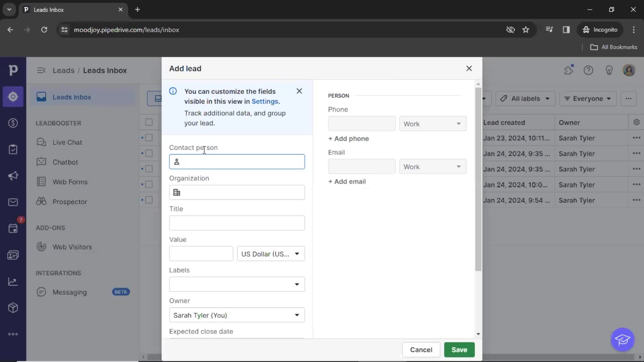The width and height of the screenshot is (644, 362).
Task: Click the Web Visitors icon in sidebar
Action: pyautogui.click(x=41, y=247)
